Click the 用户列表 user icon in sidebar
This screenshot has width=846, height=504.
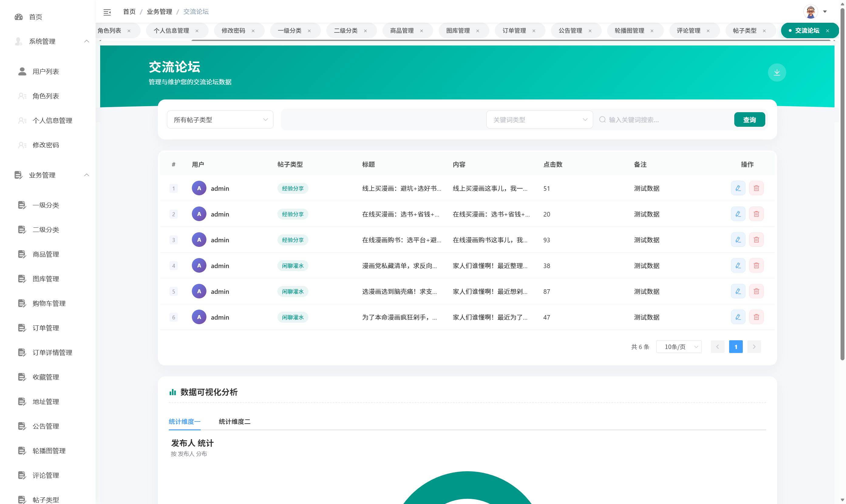22,71
